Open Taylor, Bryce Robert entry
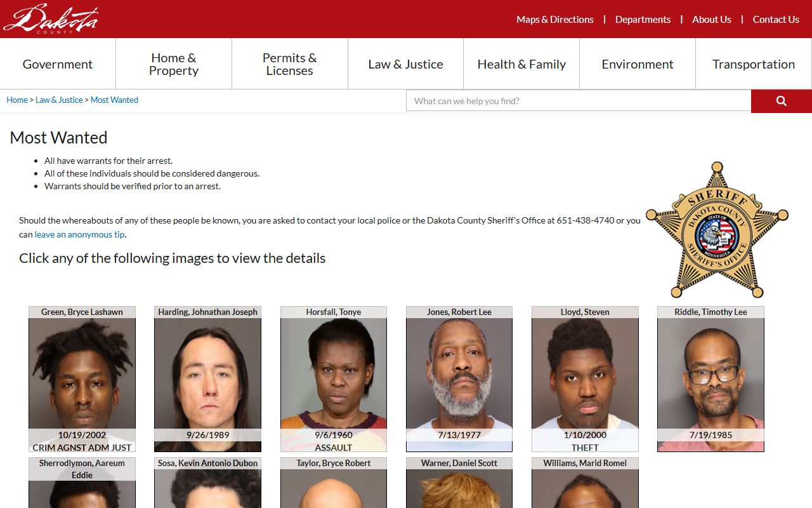This screenshot has width=812, height=508. (334, 483)
